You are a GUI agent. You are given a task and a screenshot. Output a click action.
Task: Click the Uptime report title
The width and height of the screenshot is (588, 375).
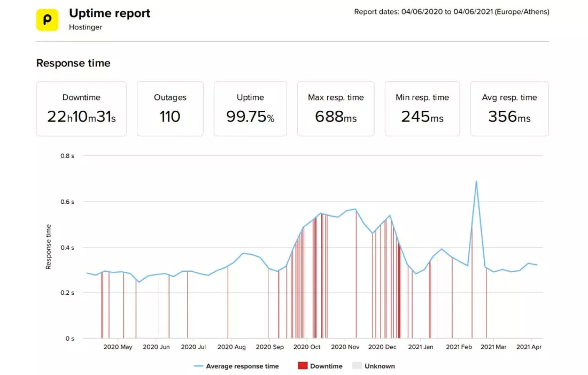click(110, 13)
